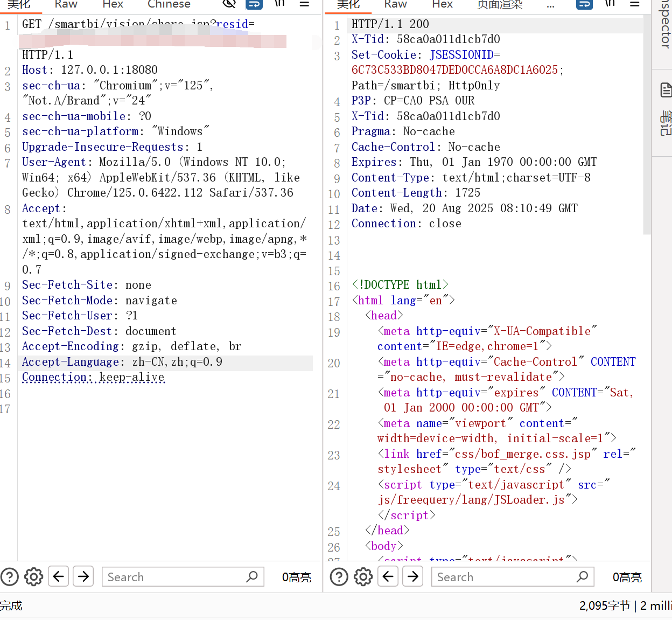Click the Cache-Control: No-cache response header
The width and height of the screenshot is (672, 620).
[x=426, y=147]
